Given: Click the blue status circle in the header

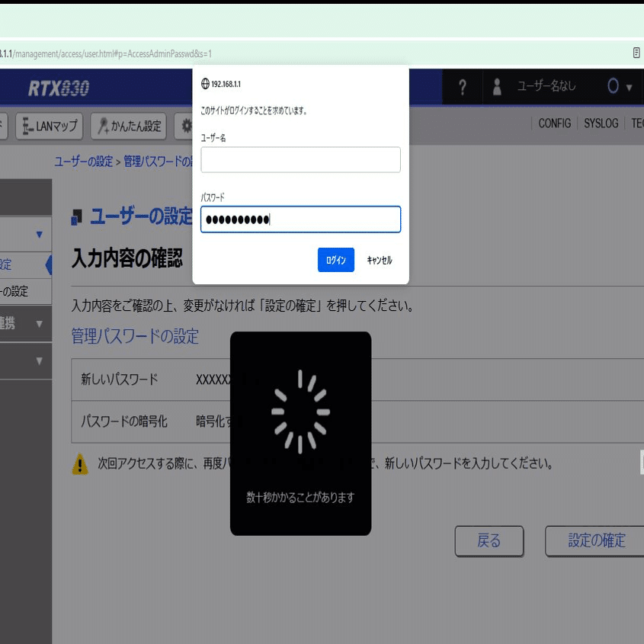Looking at the screenshot, I should point(612,87).
